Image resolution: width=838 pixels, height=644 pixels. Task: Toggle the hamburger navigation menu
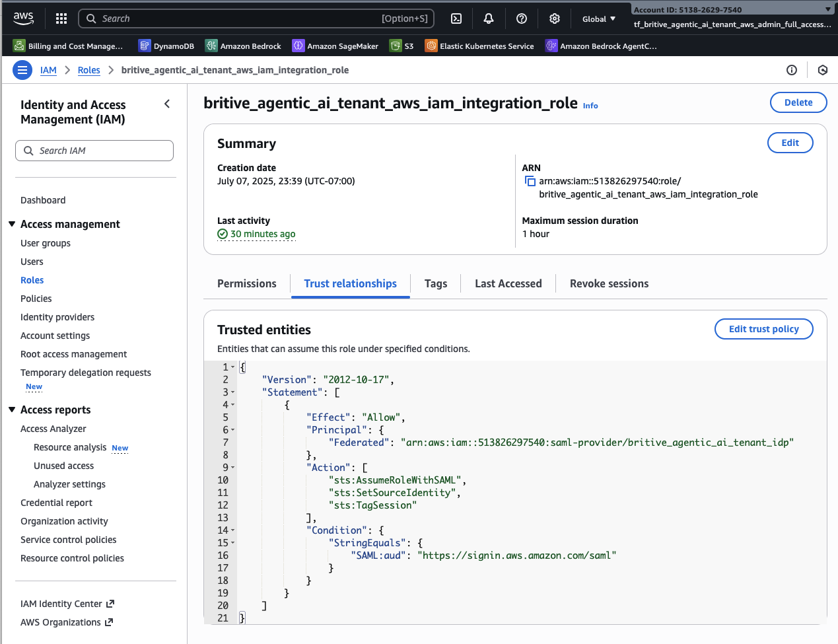[x=22, y=70]
